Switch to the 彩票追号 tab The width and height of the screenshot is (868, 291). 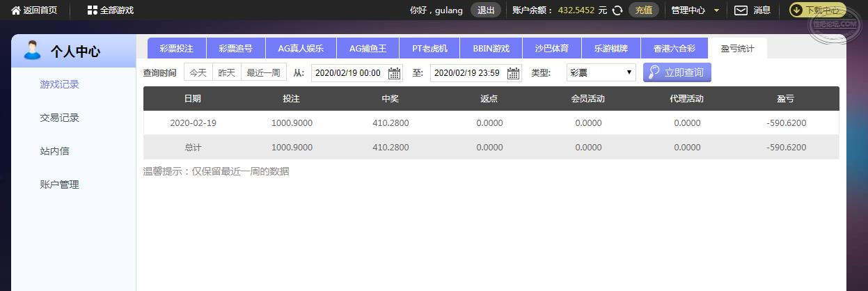[x=236, y=49]
